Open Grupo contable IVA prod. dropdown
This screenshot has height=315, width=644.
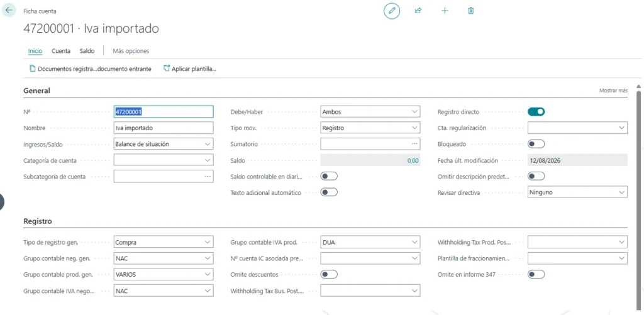[x=414, y=242]
